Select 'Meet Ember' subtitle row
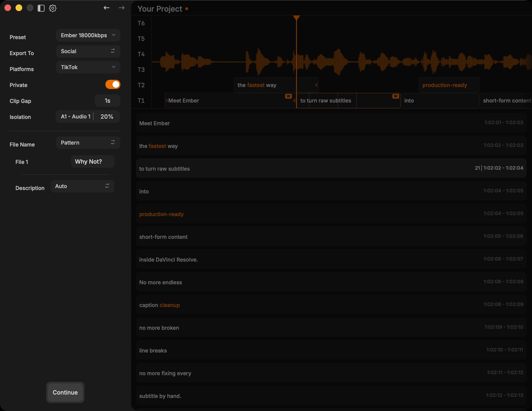This screenshot has height=411, width=532. coord(331,123)
